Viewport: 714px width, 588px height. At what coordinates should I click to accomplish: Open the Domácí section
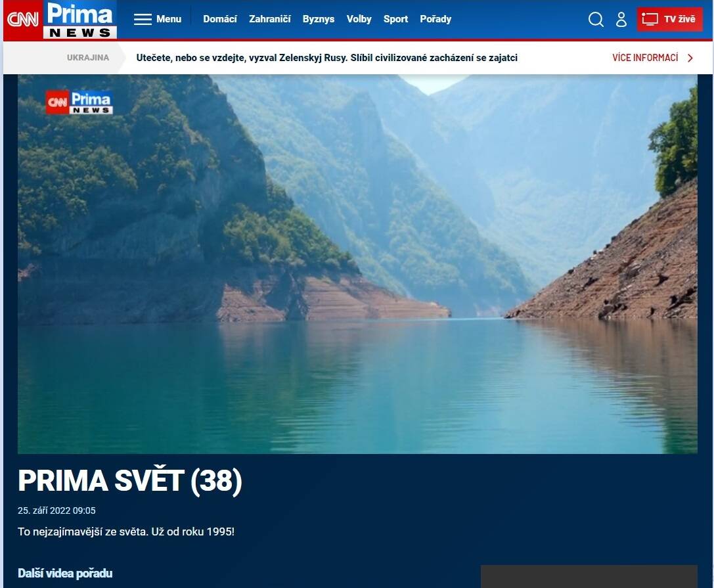click(220, 19)
